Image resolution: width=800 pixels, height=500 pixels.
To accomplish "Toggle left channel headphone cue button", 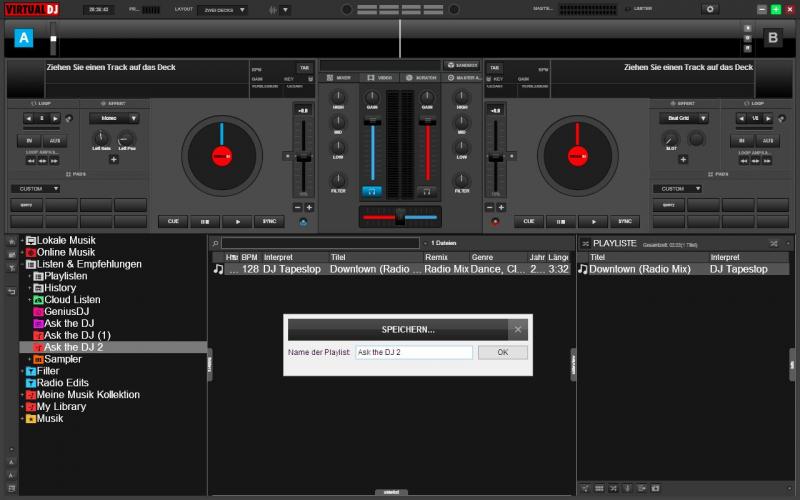I will coord(371,190).
